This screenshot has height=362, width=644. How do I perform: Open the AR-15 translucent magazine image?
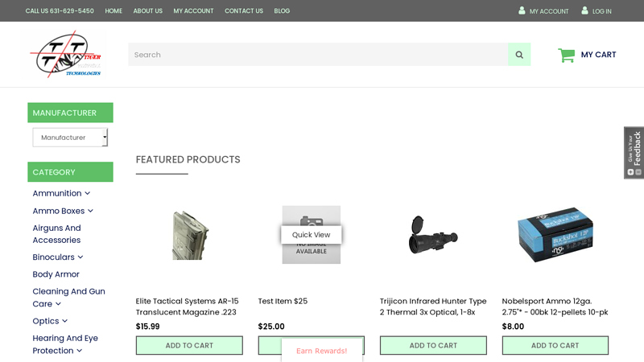(189, 235)
